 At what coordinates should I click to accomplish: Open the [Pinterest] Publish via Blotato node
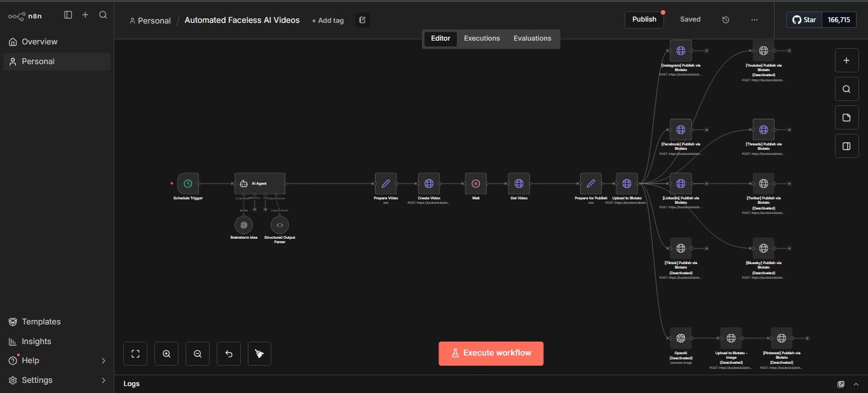click(x=781, y=338)
